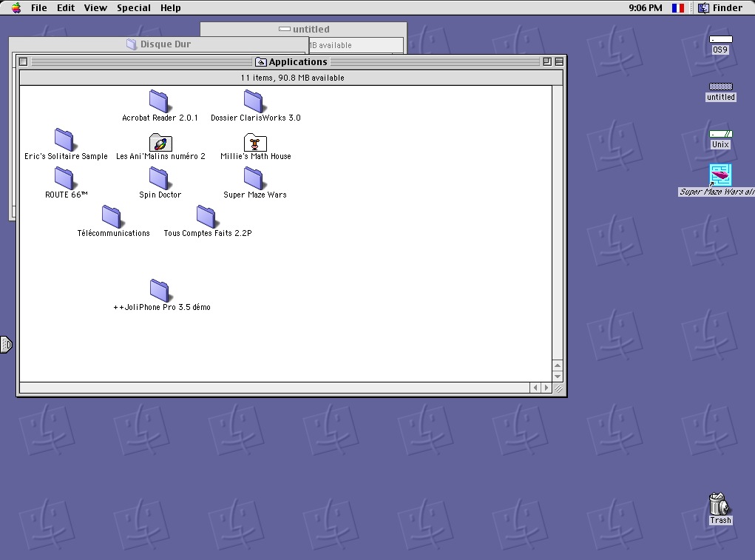Open the Apple menu

coord(16,7)
